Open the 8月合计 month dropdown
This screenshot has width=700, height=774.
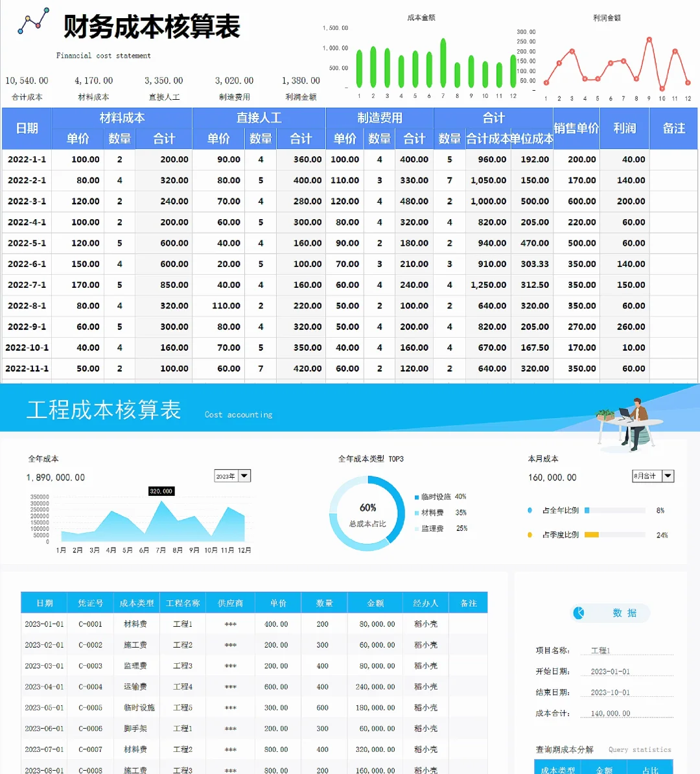[653, 475]
